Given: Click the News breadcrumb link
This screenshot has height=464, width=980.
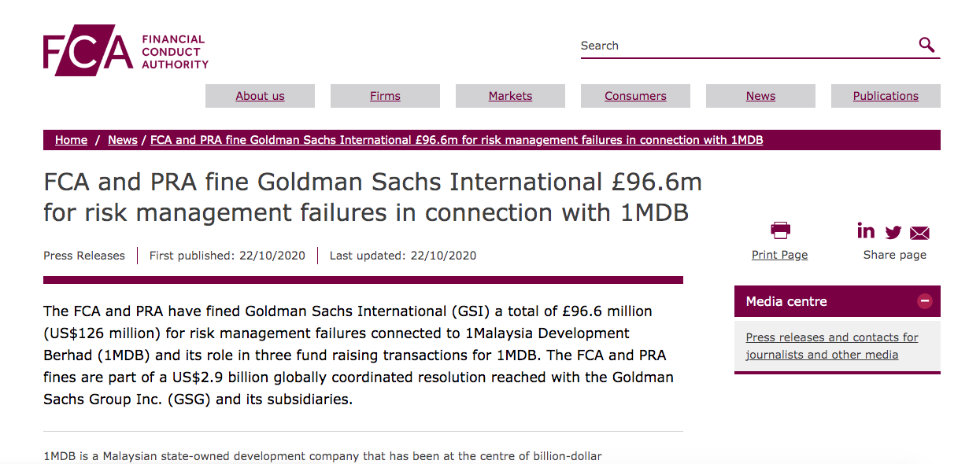Looking at the screenshot, I should [123, 140].
